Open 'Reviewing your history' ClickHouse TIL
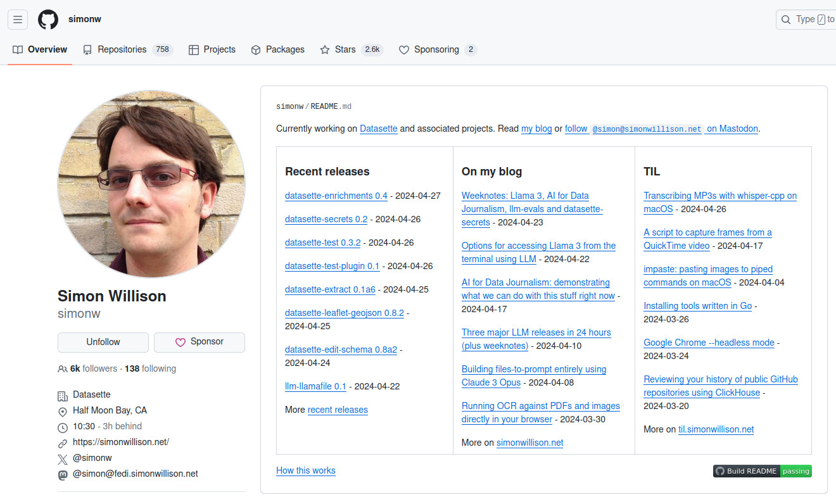The width and height of the screenshot is (836, 504). [721, 386]
